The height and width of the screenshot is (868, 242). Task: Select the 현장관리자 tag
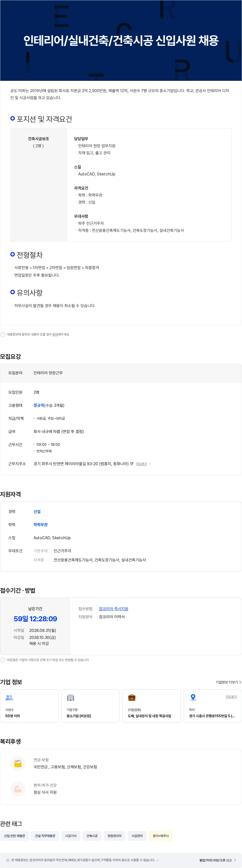pyautogui.click(x=114, y=836)
